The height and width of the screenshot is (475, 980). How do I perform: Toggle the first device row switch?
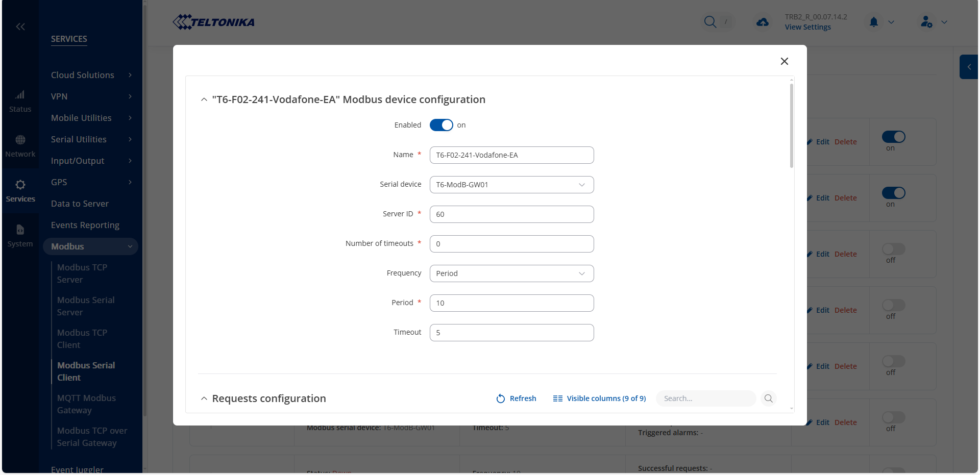[x=893, y=137]
